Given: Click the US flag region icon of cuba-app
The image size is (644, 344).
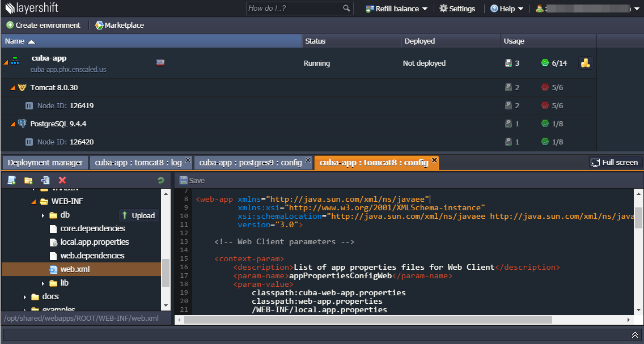Looking at the screenshot, I should (x=160, y=62).
